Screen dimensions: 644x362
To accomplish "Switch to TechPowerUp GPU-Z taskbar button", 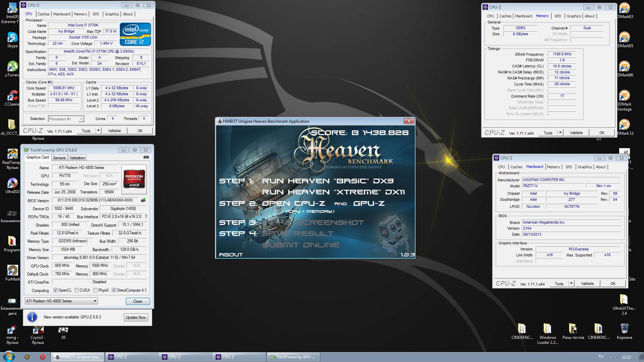I will click(x=293, y=357).
